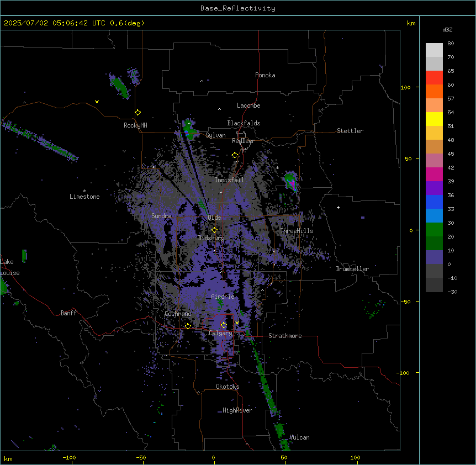
Task: Select the red swatch between 65 and 60
Action: click(x=434, y=78)
